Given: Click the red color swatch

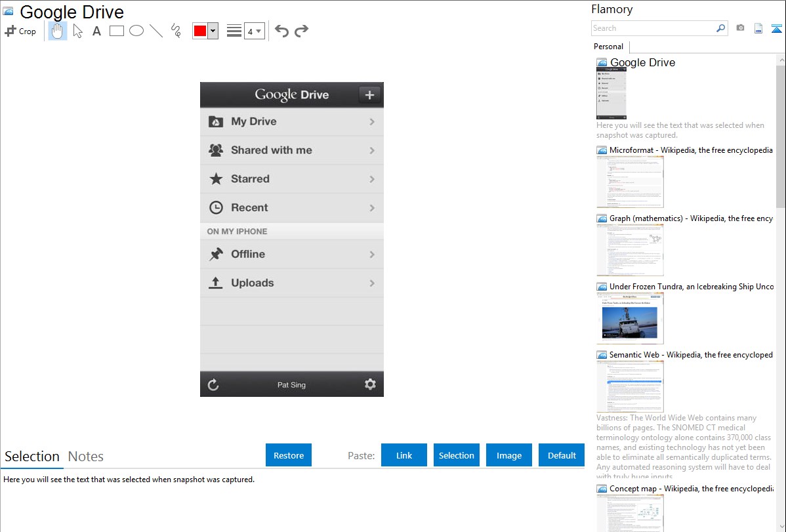Looking at the screenshot, I should [200, 31].
